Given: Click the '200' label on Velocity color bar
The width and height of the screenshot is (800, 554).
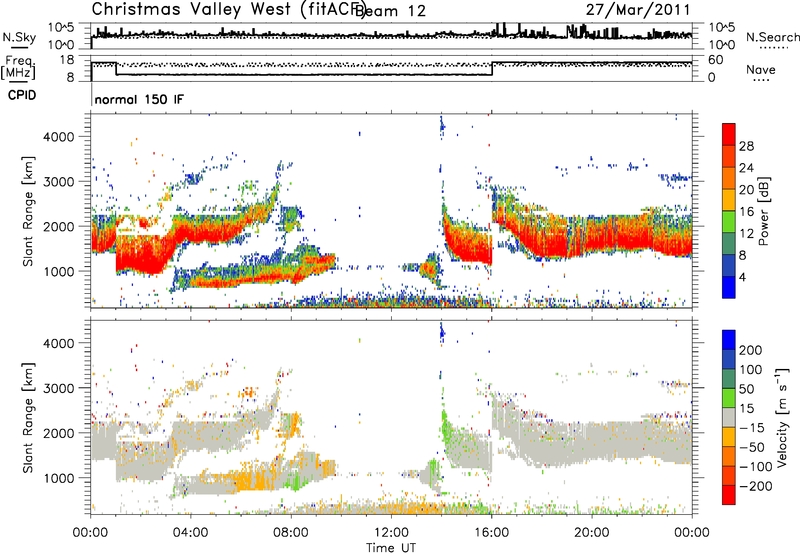Looking at the screenshot, I should 751,350.
